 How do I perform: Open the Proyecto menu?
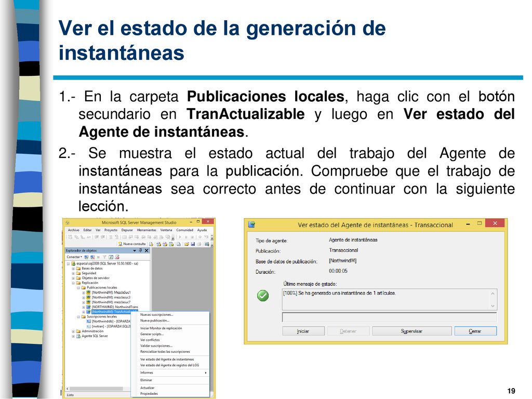tap(111, 230)
